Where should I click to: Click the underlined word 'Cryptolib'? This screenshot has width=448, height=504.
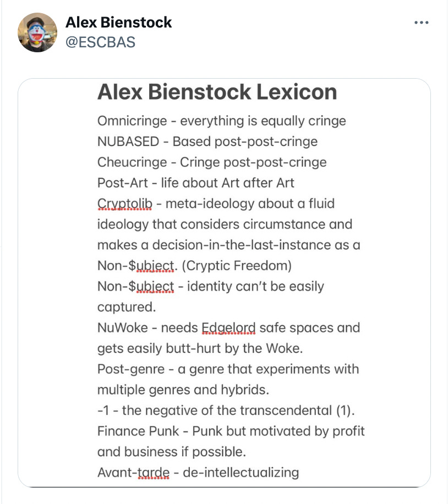coord(124,204)
